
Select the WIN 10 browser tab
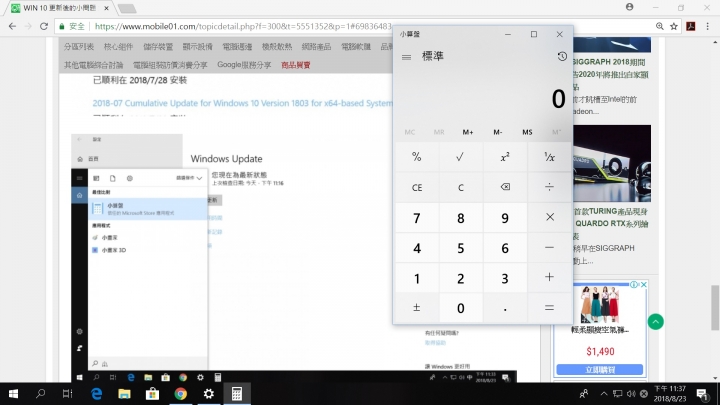60,8
